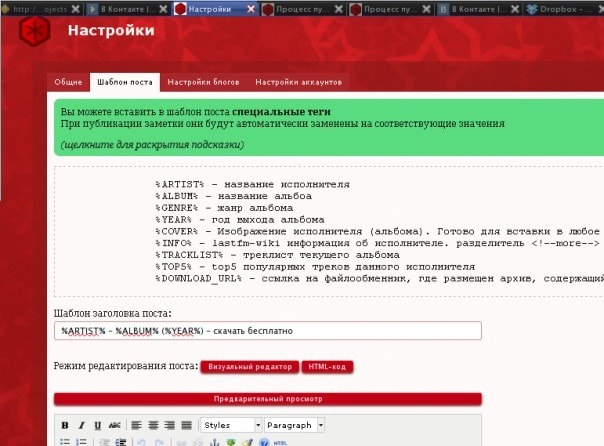
Task: Open editor help via blue question icon
Action: coord(264,442)
